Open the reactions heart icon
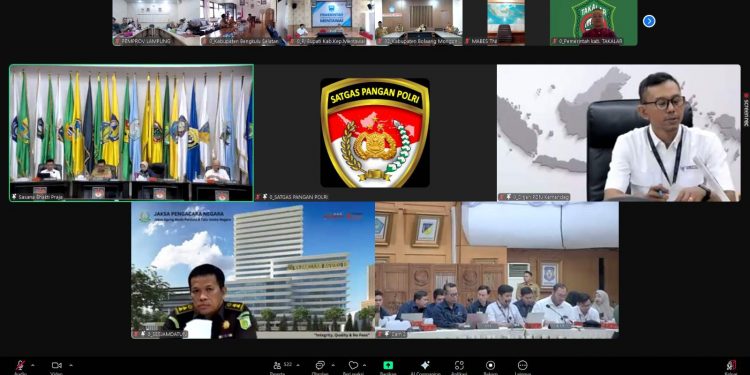The image size is (750, 375). coord(353,365)
